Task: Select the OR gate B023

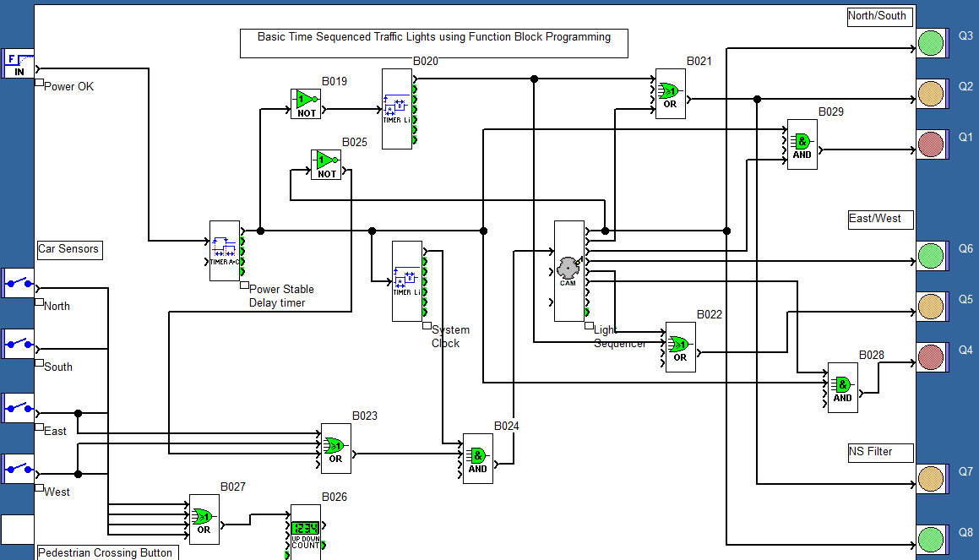Action: [335, 448]
